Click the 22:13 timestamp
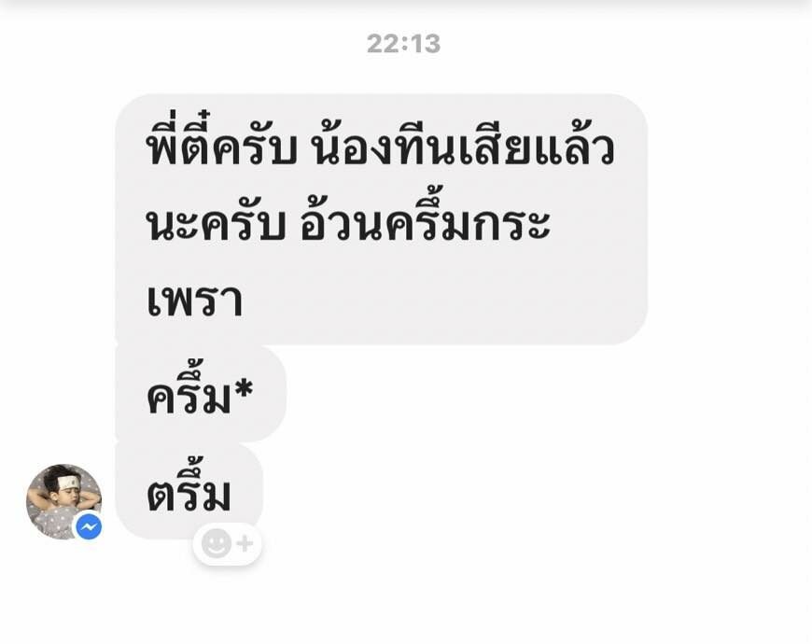The image size is (812, 644). [x=404, y=44]
